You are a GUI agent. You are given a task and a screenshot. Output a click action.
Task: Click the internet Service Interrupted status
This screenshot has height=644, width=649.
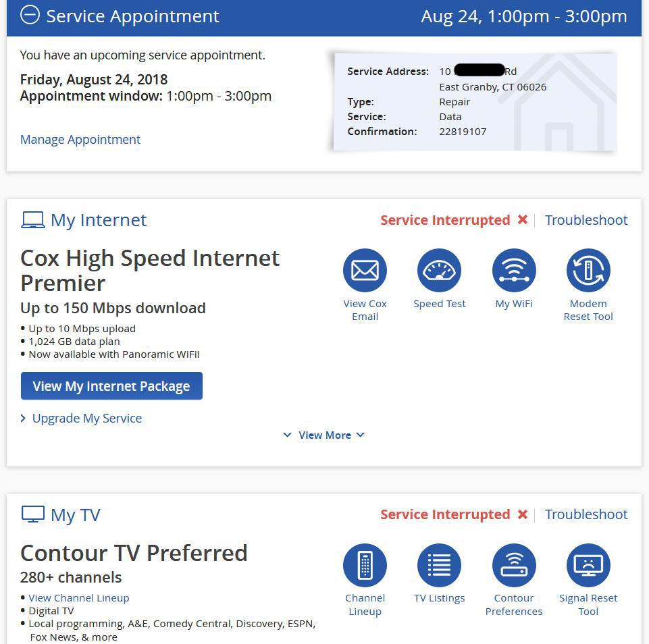[x=445, y=220]
